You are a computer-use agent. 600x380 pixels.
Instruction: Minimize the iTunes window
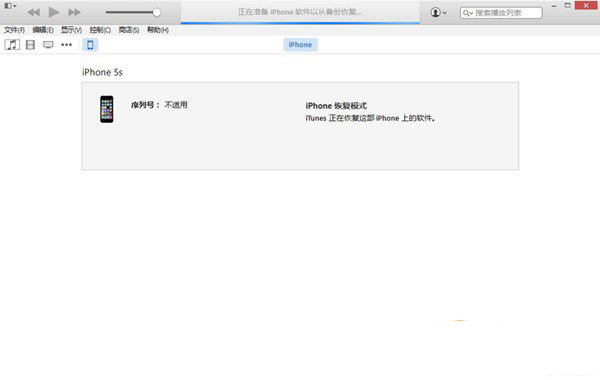(554, 6)
